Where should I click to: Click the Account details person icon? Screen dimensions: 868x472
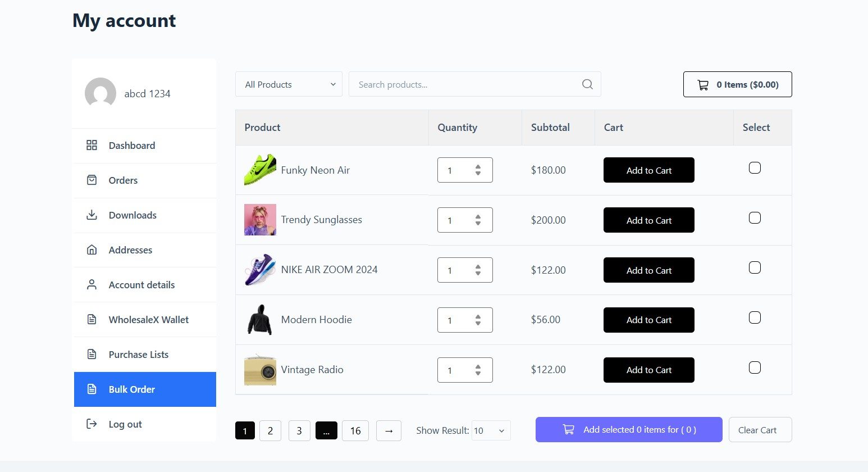[92, 285]
